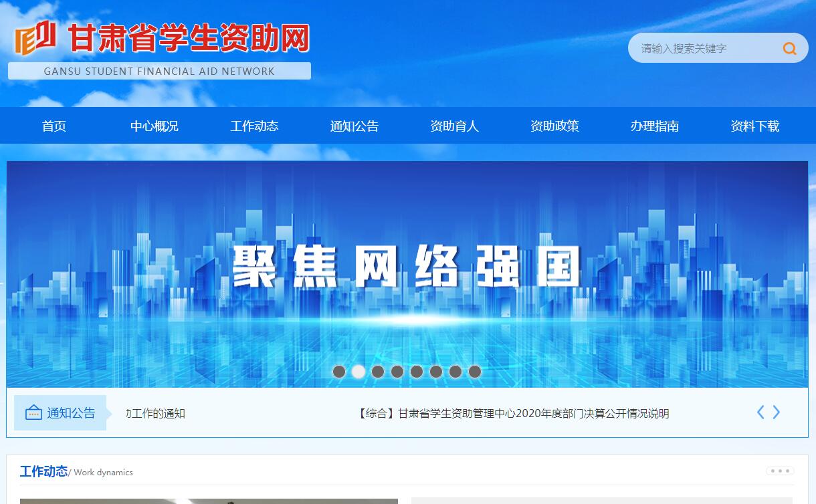The width and height of the screenshot is (816, 504).
Task: Open the 2020年度部门决算 notice link
Action: click(x=513, y=414)
